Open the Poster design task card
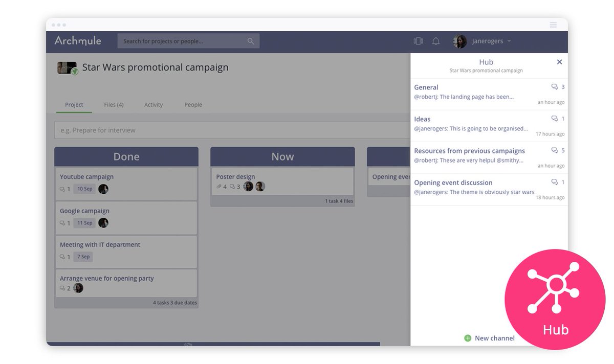 click(282, 181)
